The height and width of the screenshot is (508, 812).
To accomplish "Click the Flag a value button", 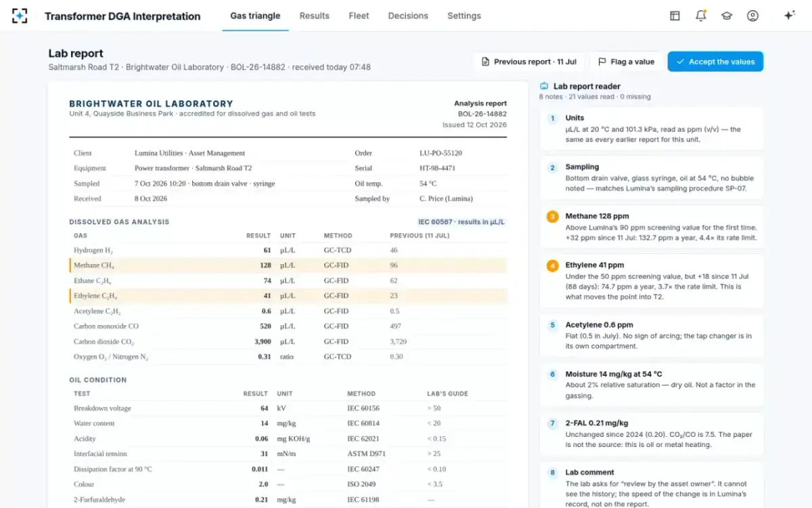I will 626,62.
